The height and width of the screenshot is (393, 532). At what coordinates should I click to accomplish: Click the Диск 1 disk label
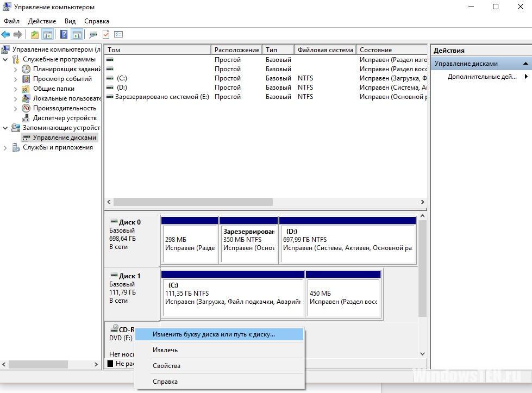tap(132, 294)
